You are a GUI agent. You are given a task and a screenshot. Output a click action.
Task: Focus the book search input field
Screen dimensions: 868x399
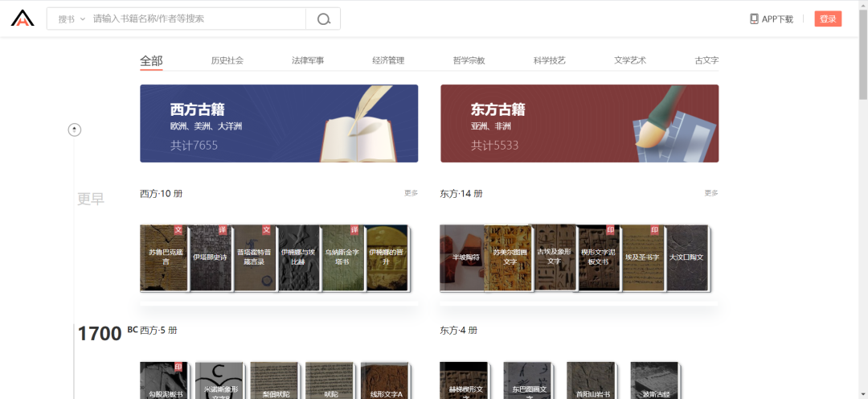(x=199, y=19)
